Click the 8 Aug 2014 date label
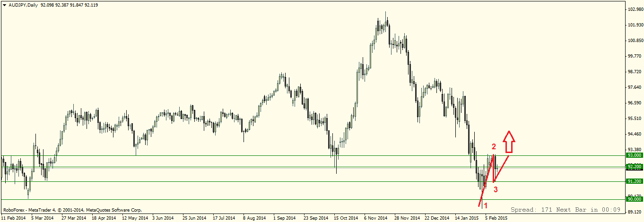Image resolution: width=644 pixels, height=222 pixels. click(x=254, y=218)
